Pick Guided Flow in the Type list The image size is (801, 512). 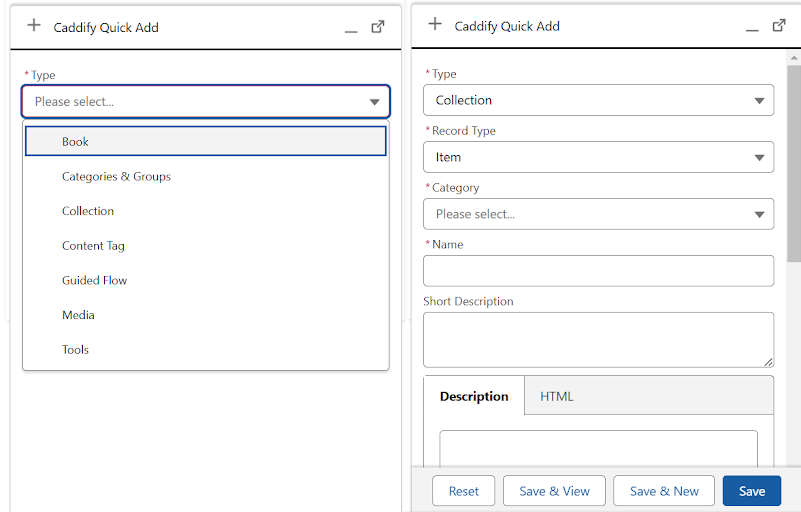click(94, 281)
